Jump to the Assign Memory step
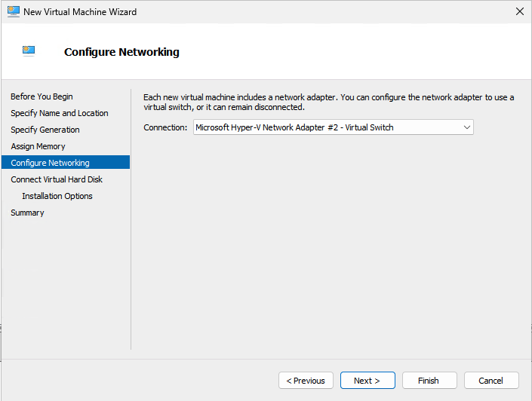This screenshot has height=401, width=532. tap(38, 146)
